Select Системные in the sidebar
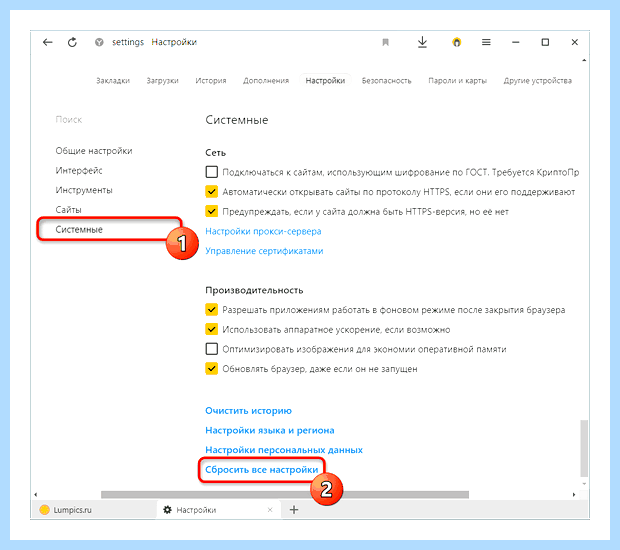The height and width of the screenshot is (550, 620). click(x=79, y=229)
